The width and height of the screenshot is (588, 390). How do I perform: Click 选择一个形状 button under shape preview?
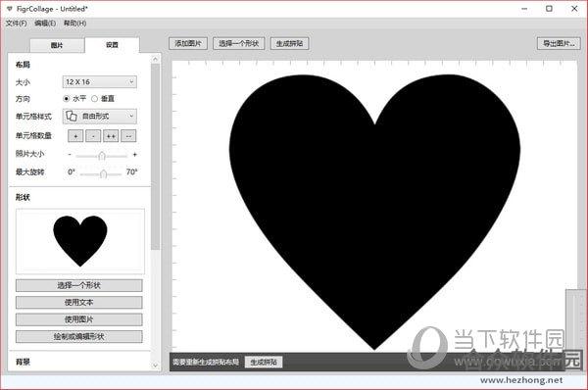point(78,285)
